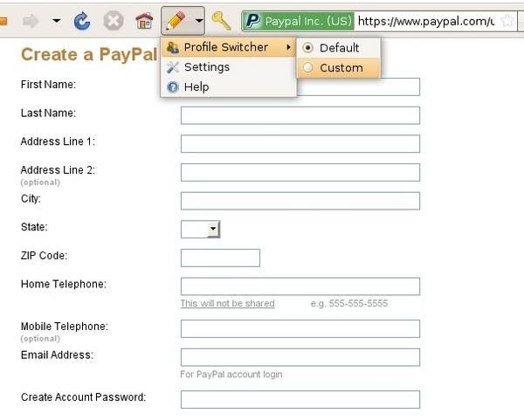Viewport: 524px width, 420px height.
Task: Click the Help question mark icon
Action: point(172,87)
